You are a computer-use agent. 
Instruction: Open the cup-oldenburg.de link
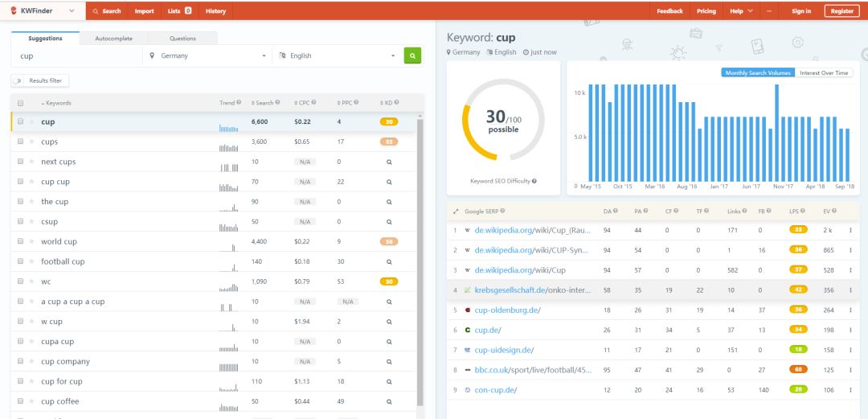(507, 310)
